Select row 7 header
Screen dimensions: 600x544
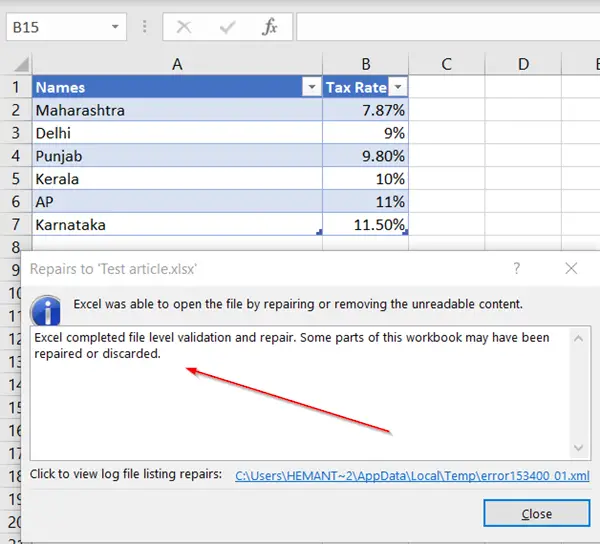(x=16, y=225)
